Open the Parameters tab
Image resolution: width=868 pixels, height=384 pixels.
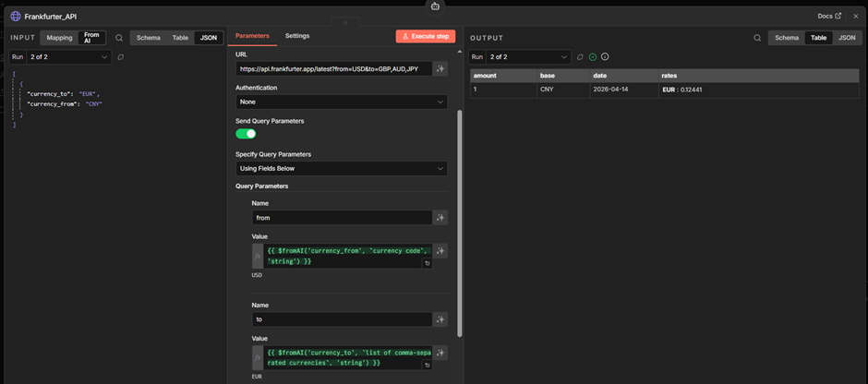[x=252, y=36]
